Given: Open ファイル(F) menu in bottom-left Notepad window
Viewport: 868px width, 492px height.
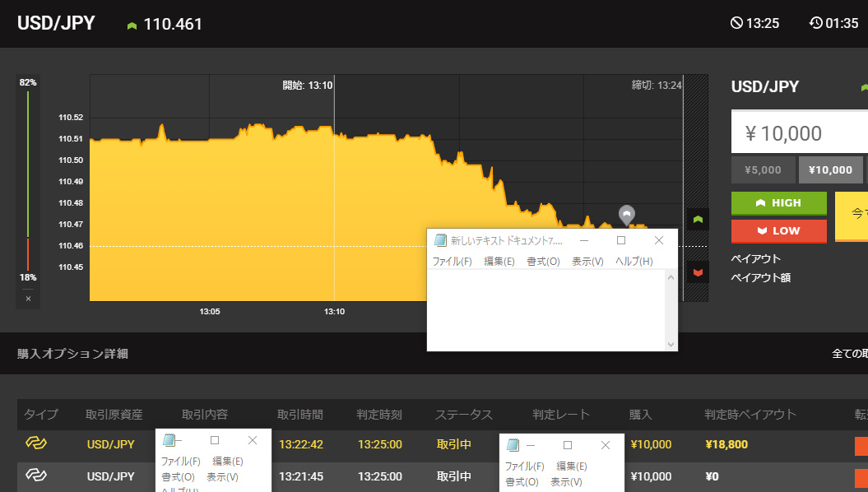Looking at the screenshot, I should point(180,461).
